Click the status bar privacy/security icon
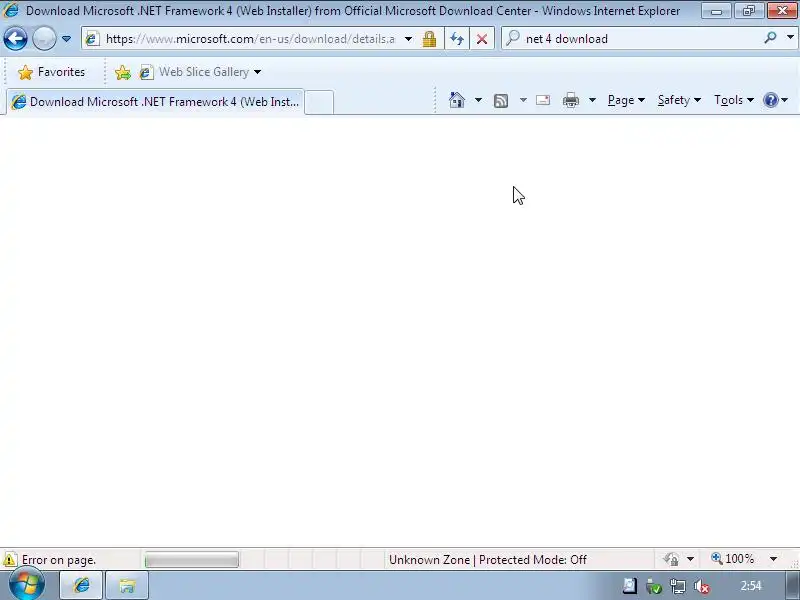The image size is (800, 600). pyautogui.click(x=671, y=559)
